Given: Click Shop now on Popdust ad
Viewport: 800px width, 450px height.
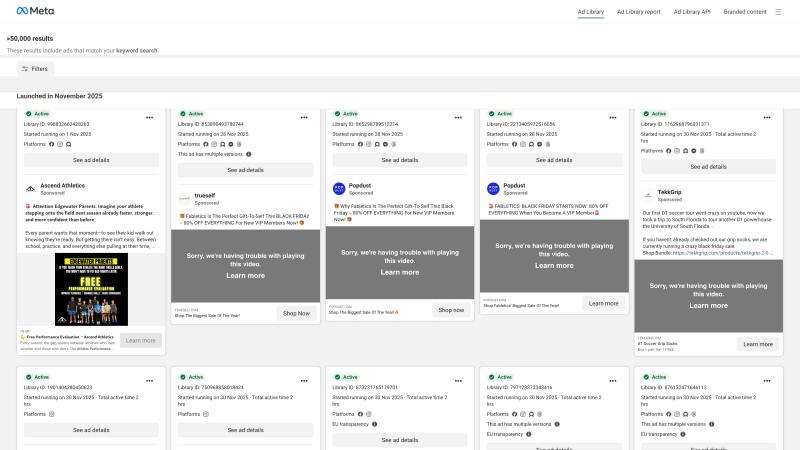Looking at the screenshot, I should click(x=451, y=310).
